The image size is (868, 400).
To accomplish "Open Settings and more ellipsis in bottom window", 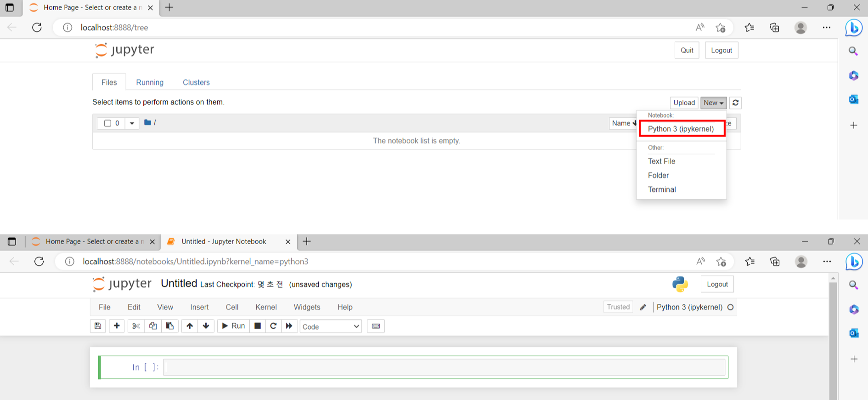I will [827, 262].
